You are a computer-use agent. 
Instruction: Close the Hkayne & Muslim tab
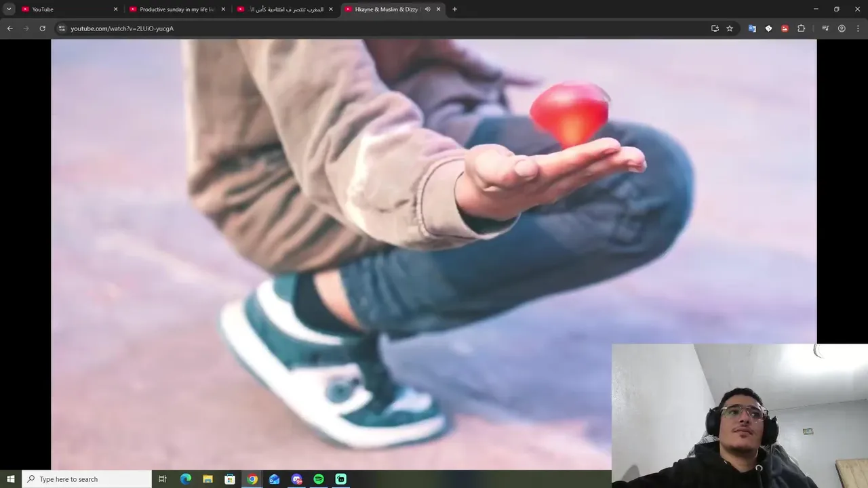(438, 9)
